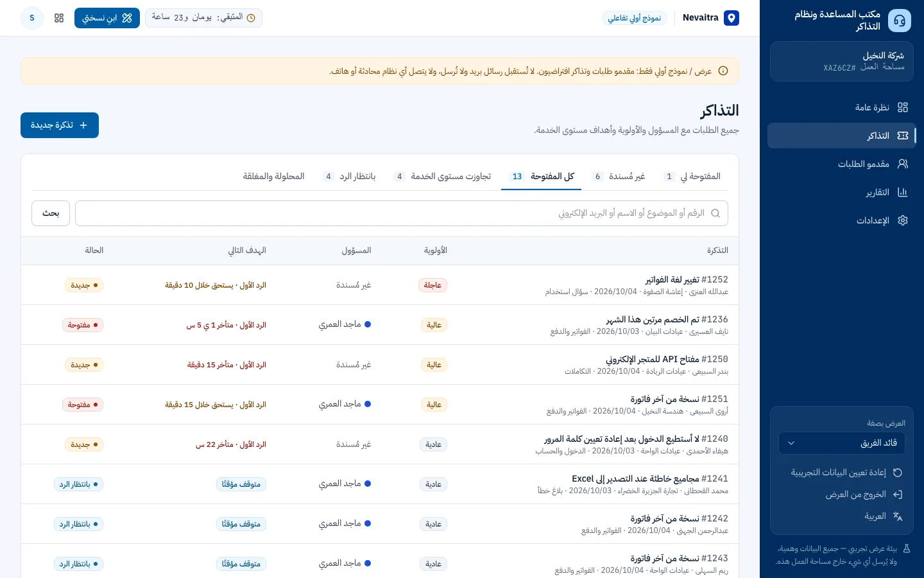This screenshot has height=578, width=924.
Task: Click the info icon in the notice banner
Action: tap(723, 71)
